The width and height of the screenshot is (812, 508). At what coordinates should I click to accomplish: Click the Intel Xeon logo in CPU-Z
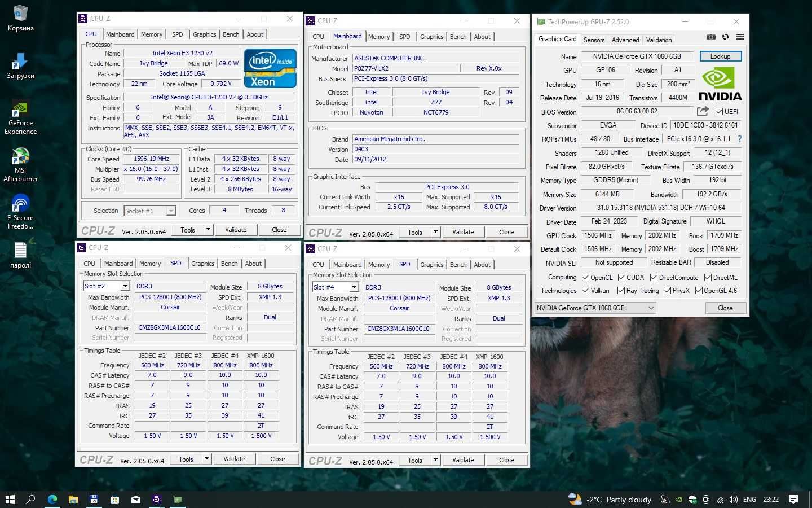click(270, 68)
